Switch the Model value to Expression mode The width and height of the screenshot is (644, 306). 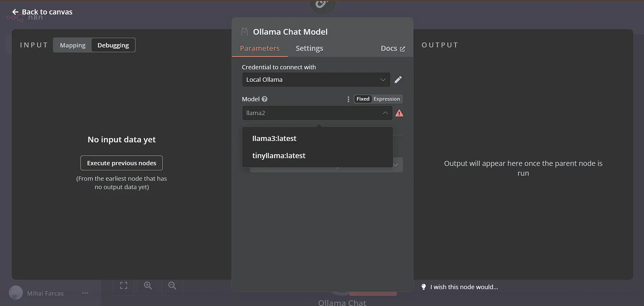click(387, 99)
